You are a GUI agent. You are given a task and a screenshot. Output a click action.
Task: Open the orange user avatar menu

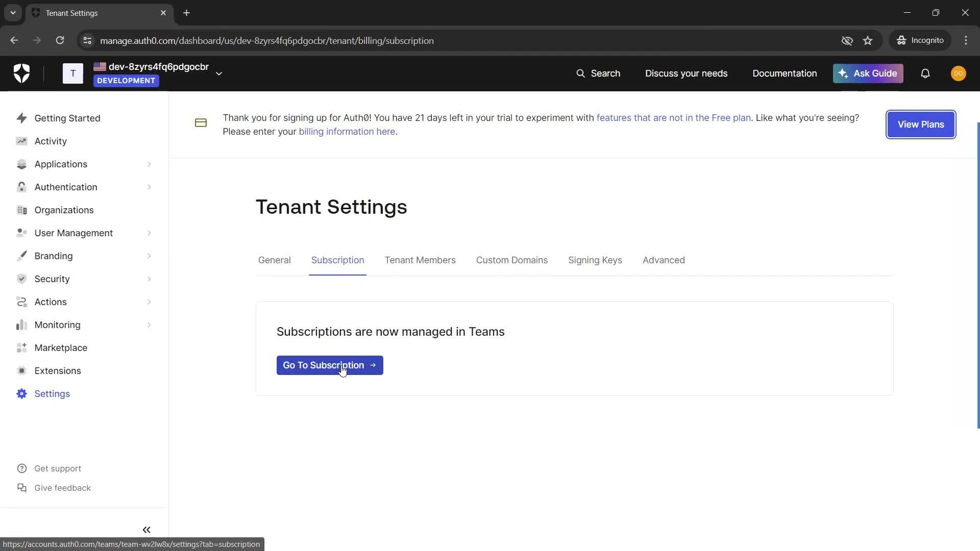[x=958, y=73]
